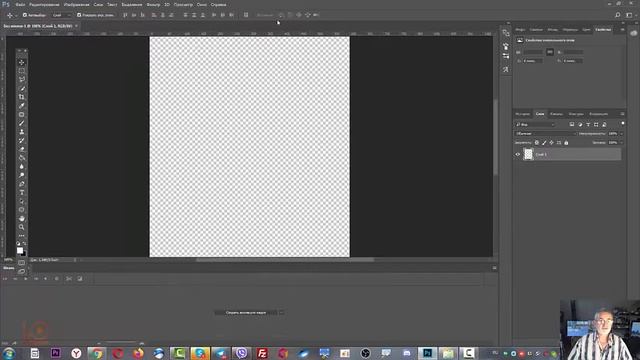Image resolution: width=640 pixels, height=360 pixels.
Task: Click the background black color swatch
Action: [x=24, y=254]
